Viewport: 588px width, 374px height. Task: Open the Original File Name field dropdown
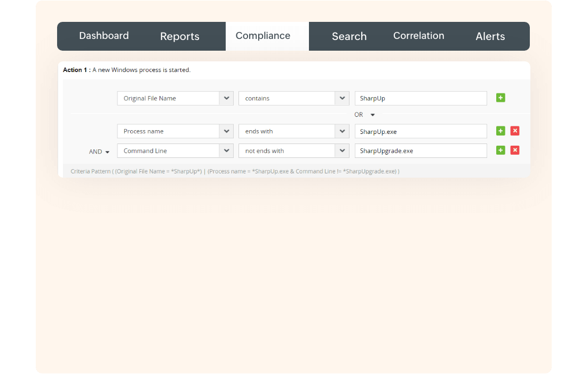pos(226,98)
